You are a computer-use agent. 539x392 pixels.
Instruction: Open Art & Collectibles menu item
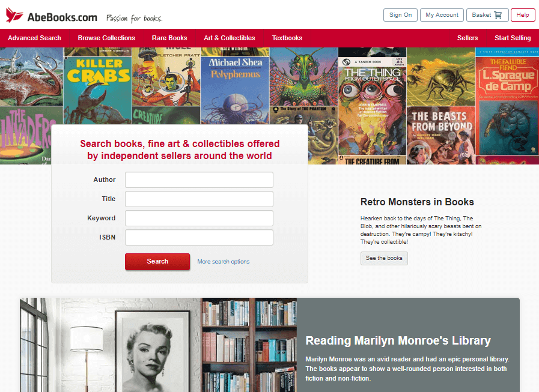tap(230, 38)
